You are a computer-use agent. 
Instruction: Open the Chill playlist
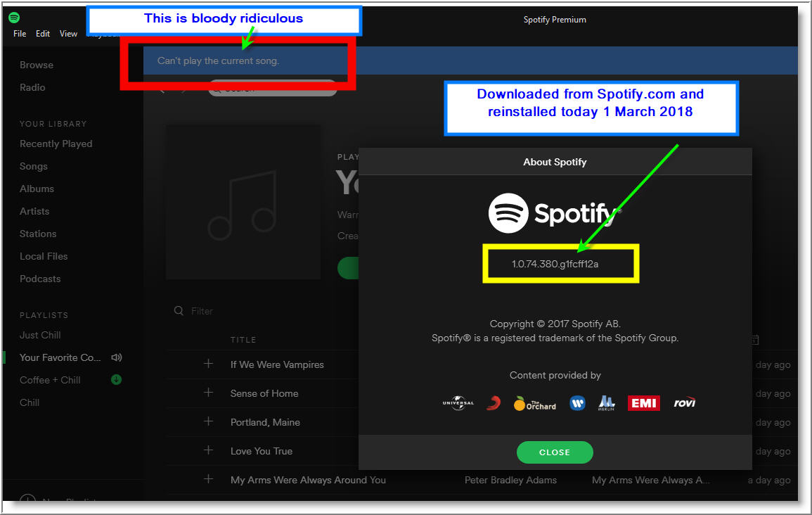coord(30,402)
